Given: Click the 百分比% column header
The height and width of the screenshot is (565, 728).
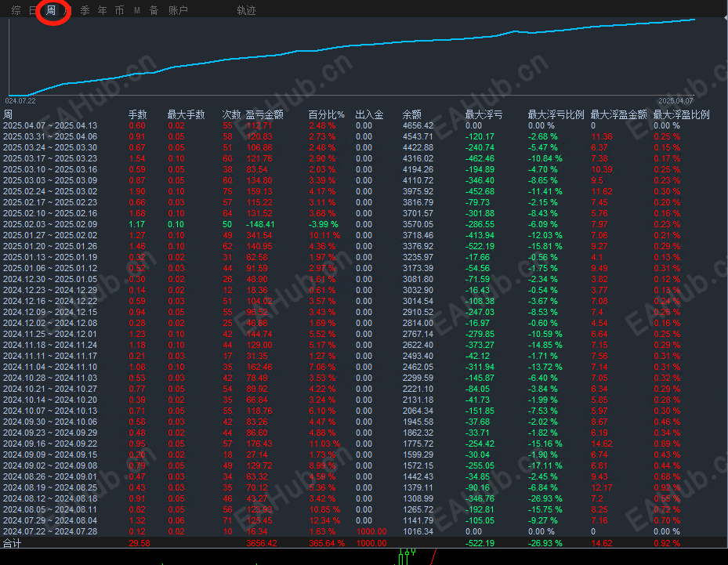Looking at the screenshot, I should point(327,114).
